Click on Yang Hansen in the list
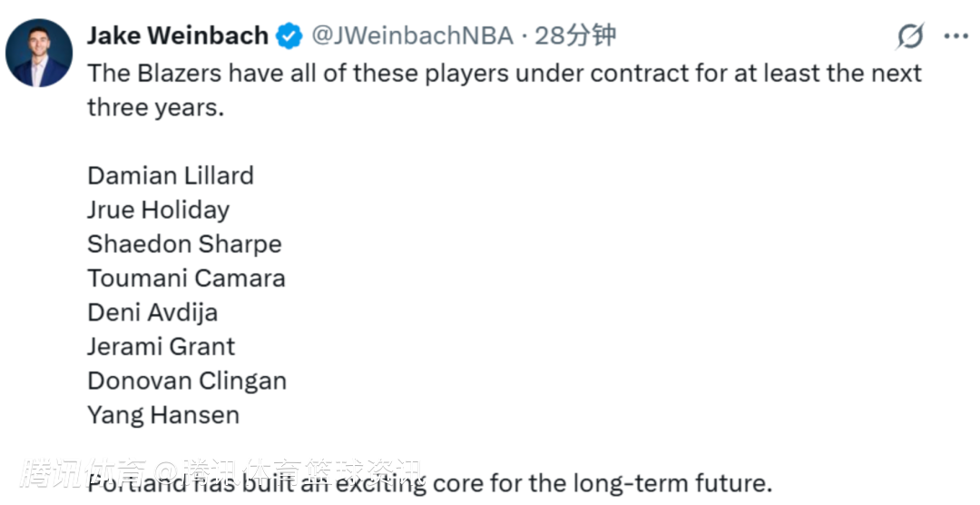 [163, 415]
